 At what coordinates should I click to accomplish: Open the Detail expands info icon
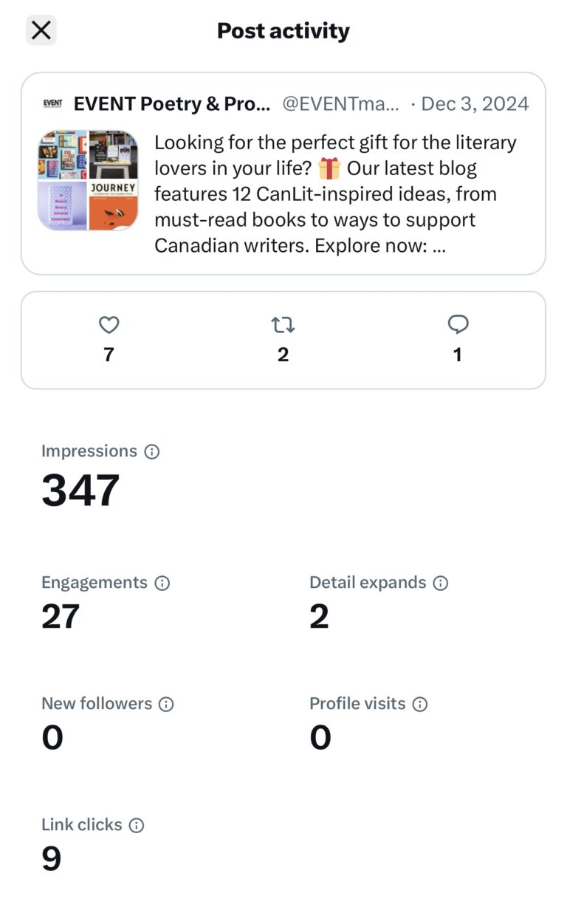[x=440, y=583]
